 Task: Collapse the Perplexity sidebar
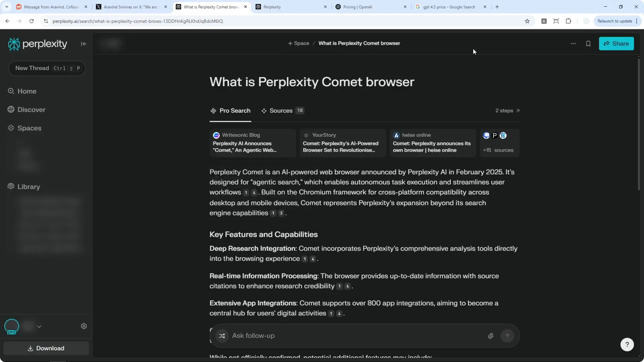coord(84,44)
